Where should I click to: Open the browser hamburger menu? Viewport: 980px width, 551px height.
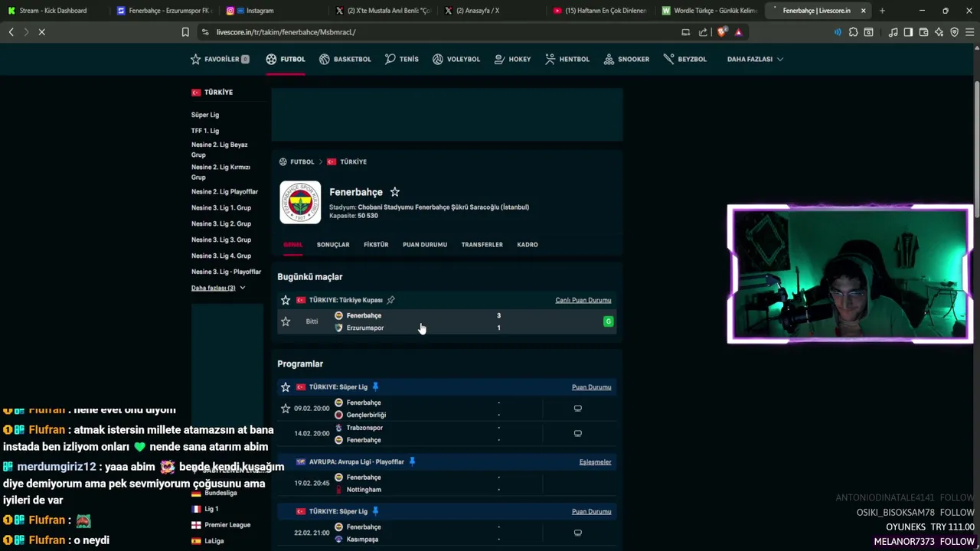pyautogui.click(x=970, y=32)
